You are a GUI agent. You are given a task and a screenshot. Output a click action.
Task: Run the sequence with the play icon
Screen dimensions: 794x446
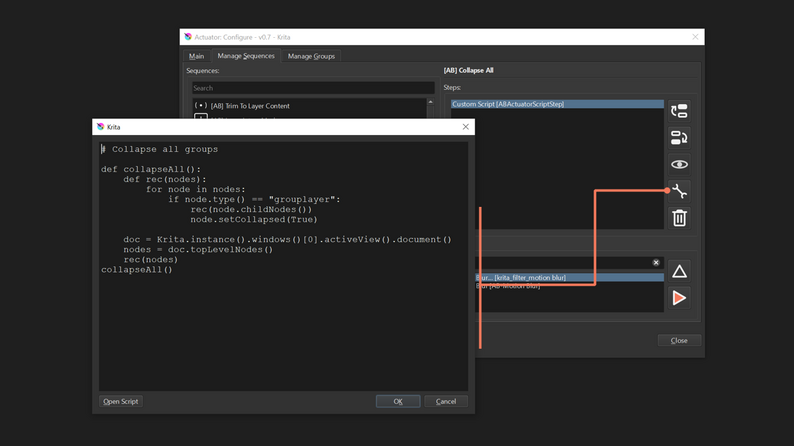(679, 298)
